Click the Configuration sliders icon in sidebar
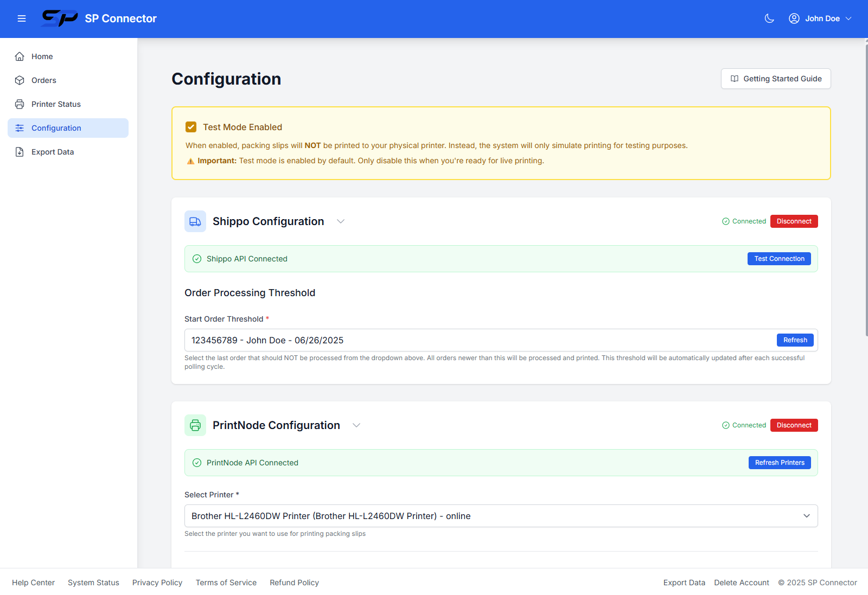The image size is (868, 595). pos(20,127)
